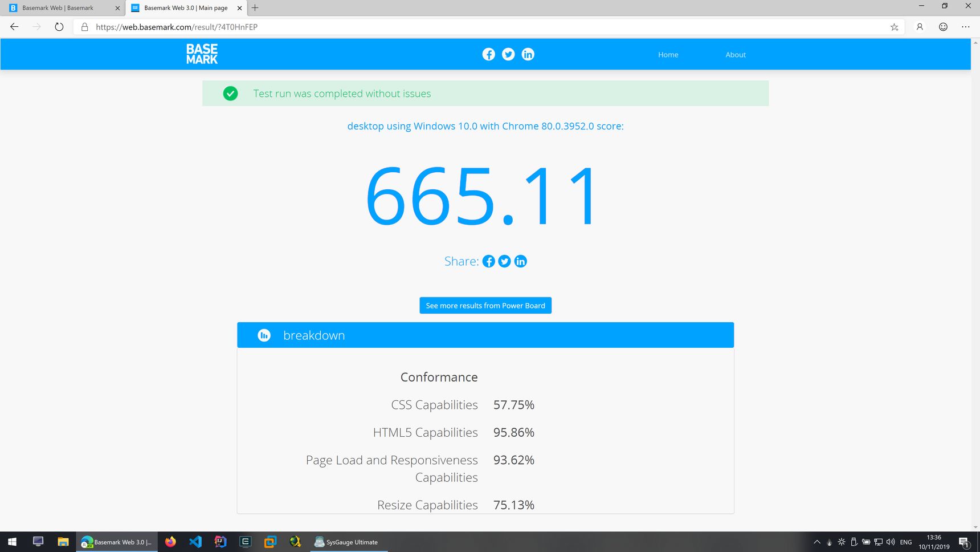Open File Explorer from the taskbar
Viewport: 980px width, 552px height.
[63, 542]
